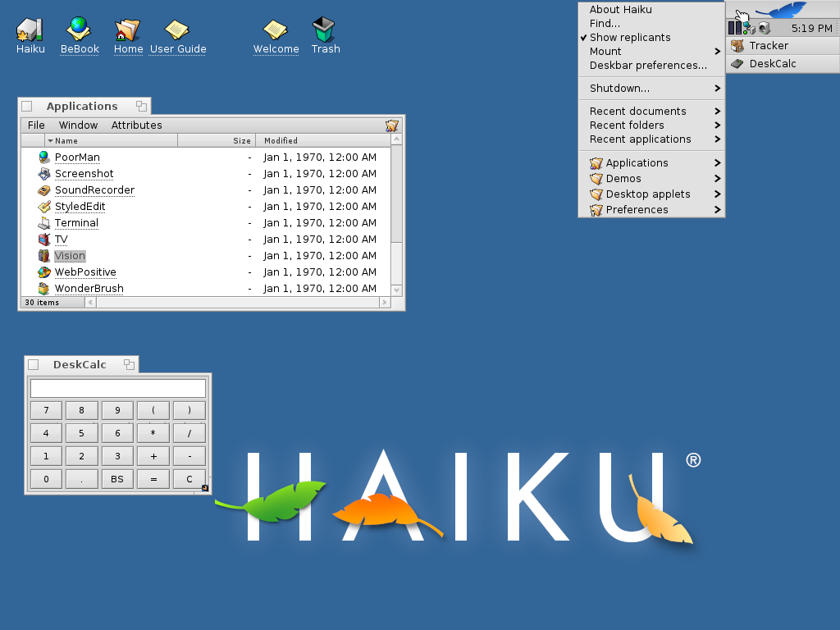Select the WebPositive app icon

(x=44, y=272)
